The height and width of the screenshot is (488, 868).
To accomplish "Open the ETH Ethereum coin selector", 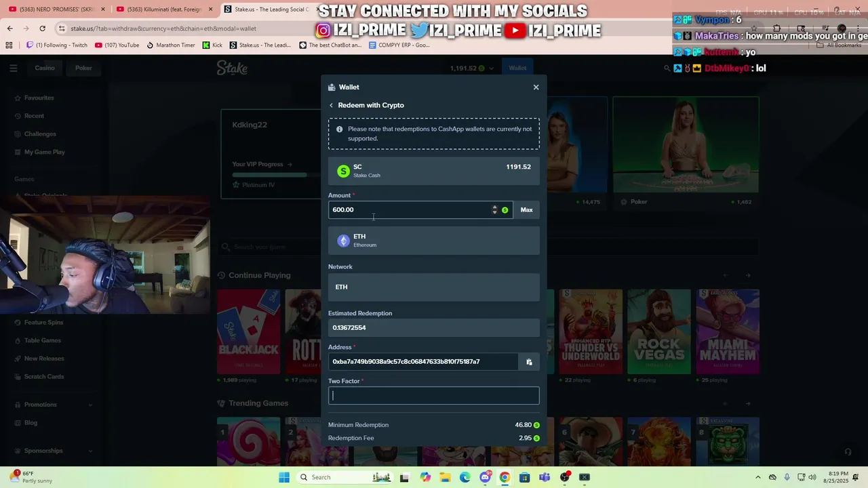I will click(x=434, y=241).
